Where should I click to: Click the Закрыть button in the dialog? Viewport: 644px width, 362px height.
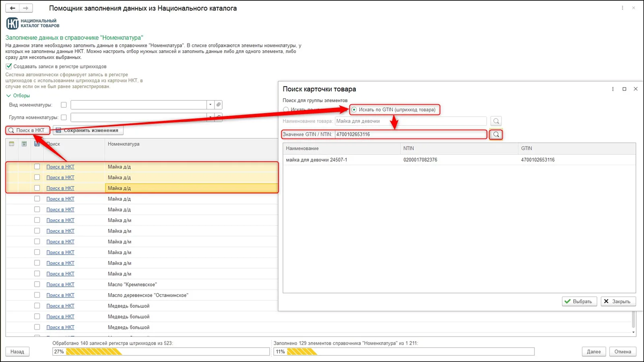coord(618,301)
